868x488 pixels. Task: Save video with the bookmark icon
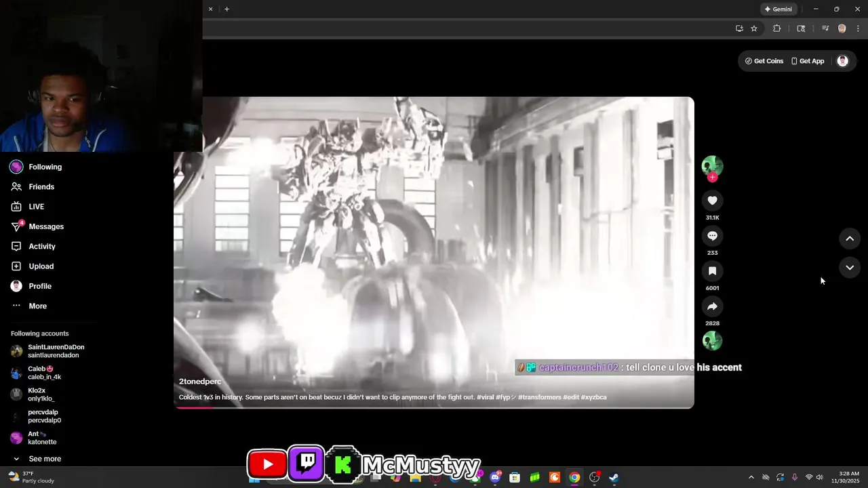tap(712, 271)
